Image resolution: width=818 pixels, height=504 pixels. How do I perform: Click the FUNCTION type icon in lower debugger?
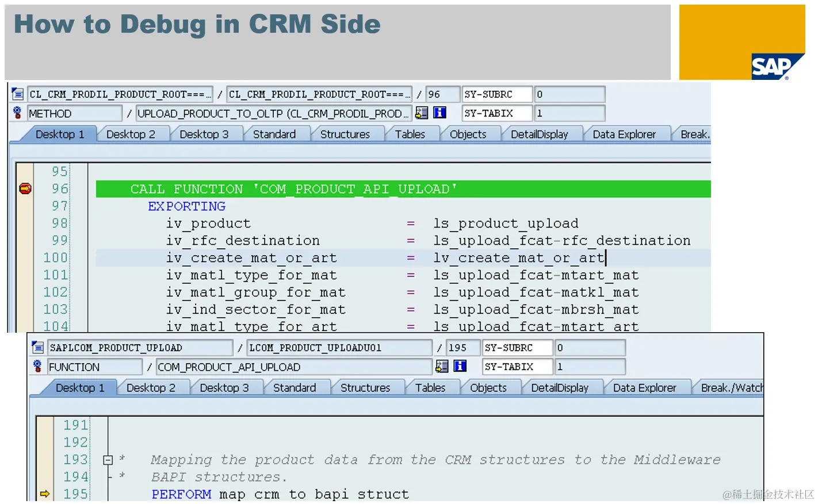click(37, 366)
